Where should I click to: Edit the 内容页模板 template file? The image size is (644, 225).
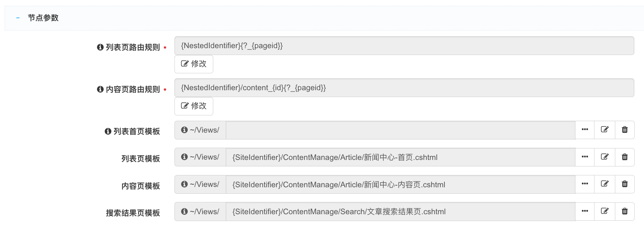pyautogui.click(x=605, y=184)
